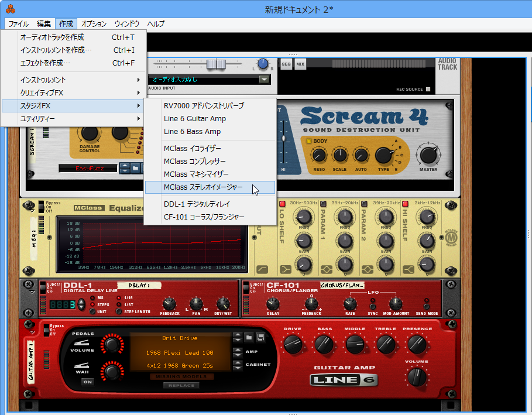
Task: Open the ファイル menu
Action: (x=18, y=24)
